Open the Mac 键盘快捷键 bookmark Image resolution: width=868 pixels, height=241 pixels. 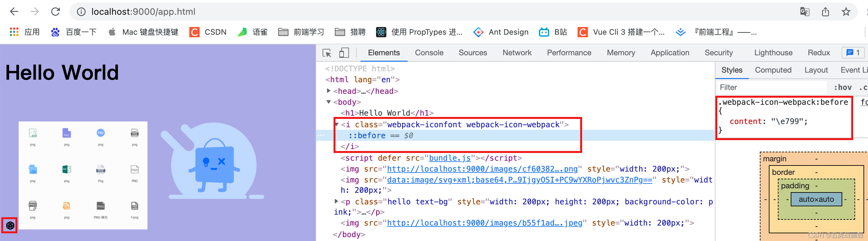tap(143, 32)
